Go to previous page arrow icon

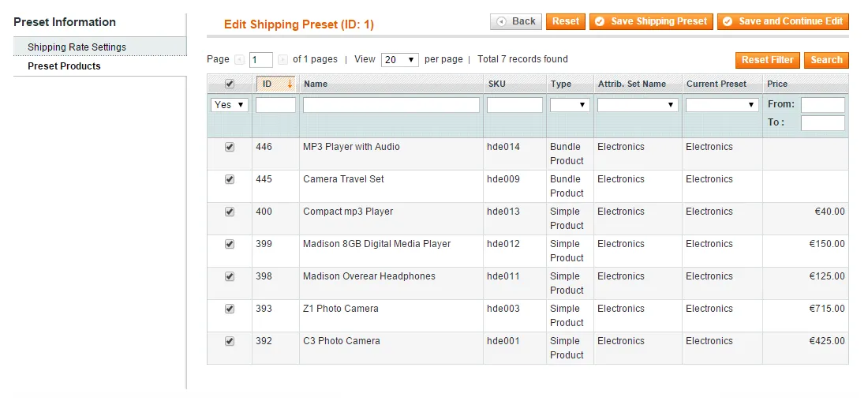[x=240, y=59]
